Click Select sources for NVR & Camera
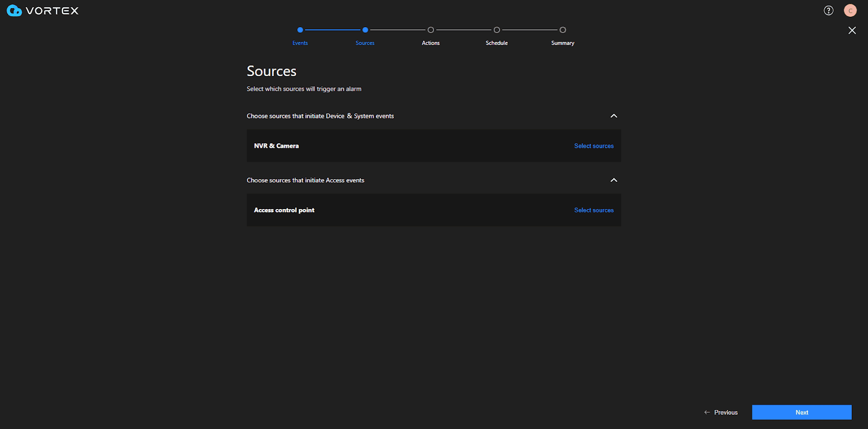 point(593,146)
